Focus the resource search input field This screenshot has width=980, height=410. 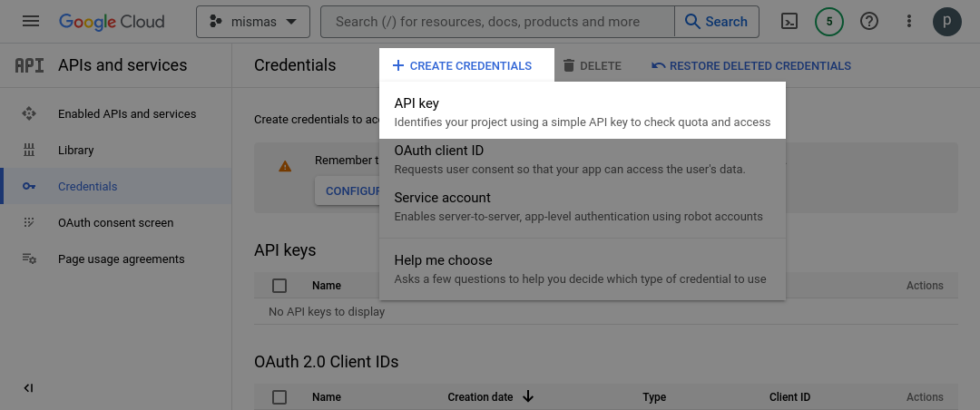point(497,22)
